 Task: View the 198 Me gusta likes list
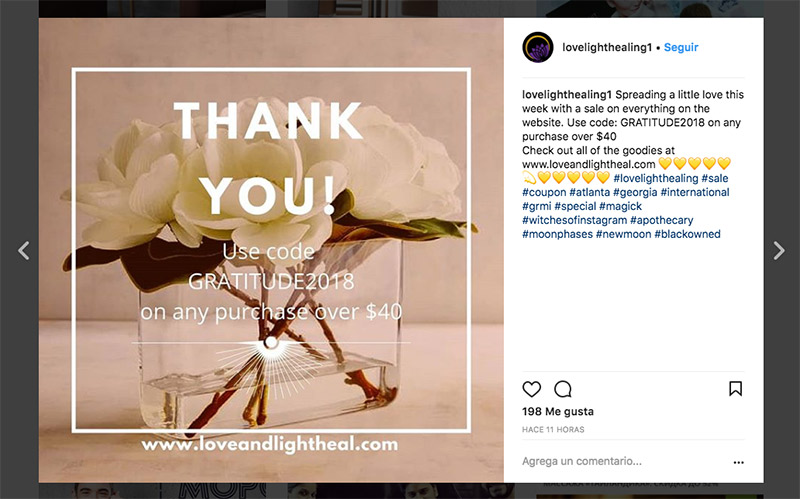(x=558, y=411)
